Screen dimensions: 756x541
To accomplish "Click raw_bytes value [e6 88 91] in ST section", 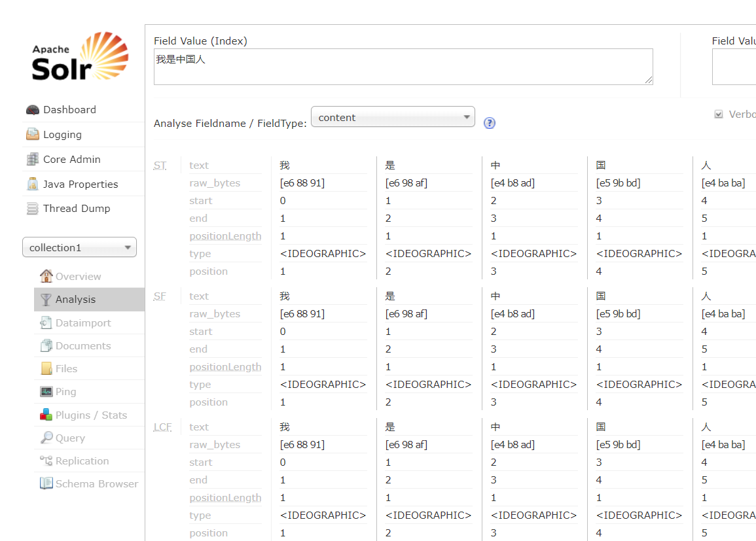I will (302, 183).
